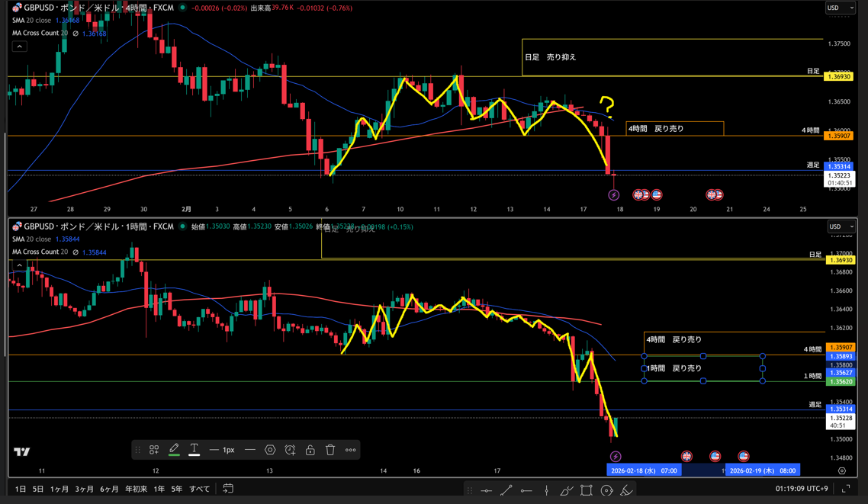The width and height of the screenshot is (868, 504).
Task: Select the 年初来 time range
Action: 137,489
